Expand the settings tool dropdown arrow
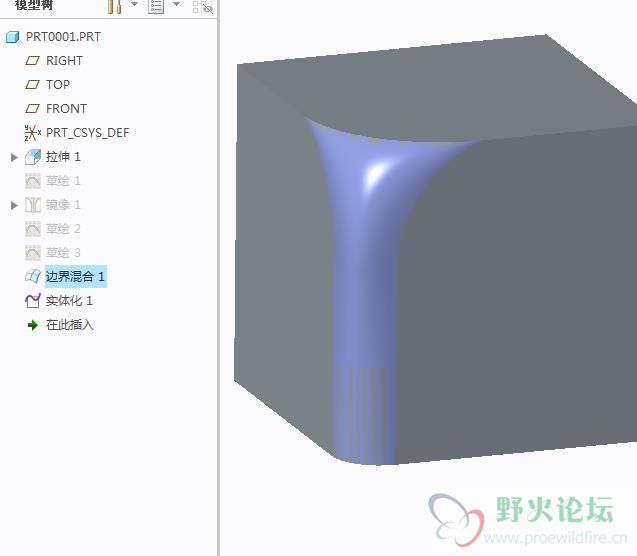 (x=134, y=4)
